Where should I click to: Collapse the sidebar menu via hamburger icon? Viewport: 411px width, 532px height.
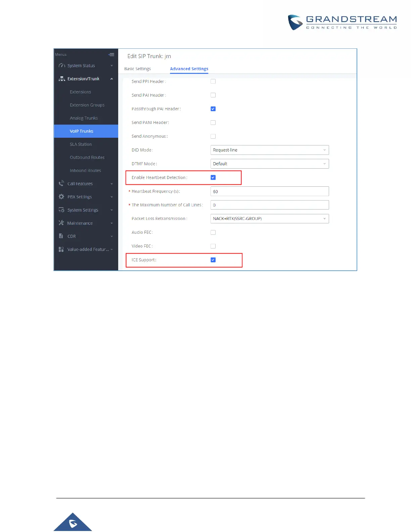[x=111, y=54]
